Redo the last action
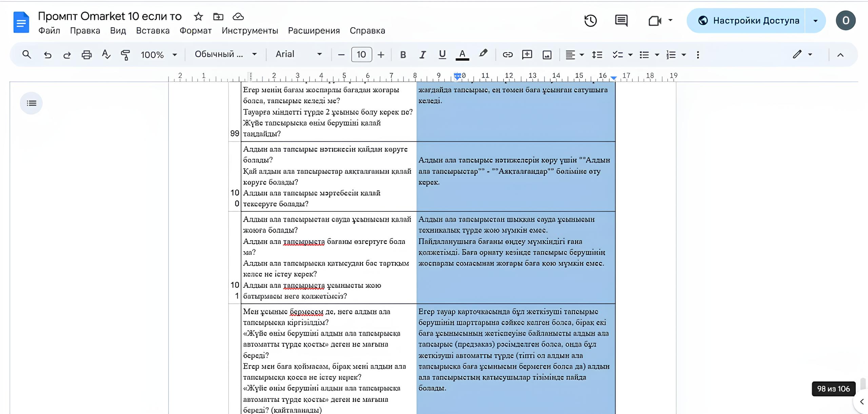The image size is (868, 414). pos(67,55)
